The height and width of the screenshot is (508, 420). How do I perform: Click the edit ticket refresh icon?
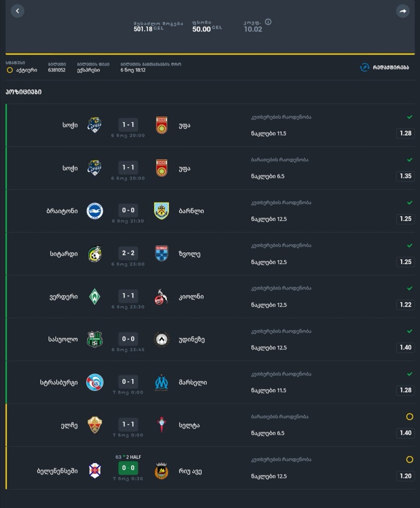364,67
